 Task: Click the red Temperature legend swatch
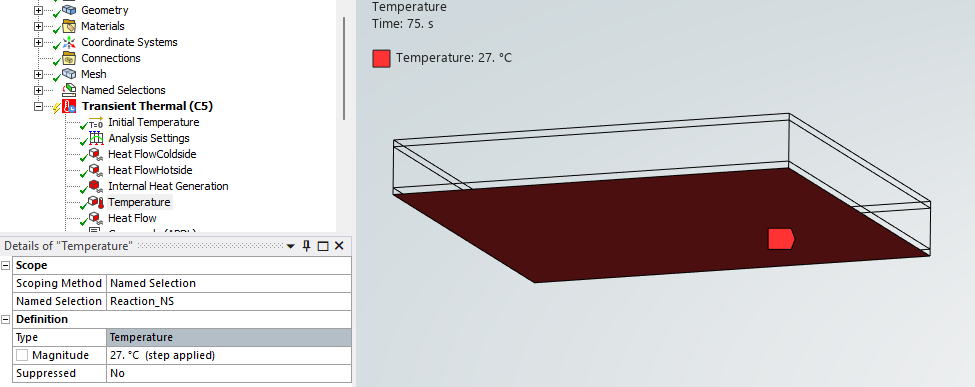click(381, 58)
